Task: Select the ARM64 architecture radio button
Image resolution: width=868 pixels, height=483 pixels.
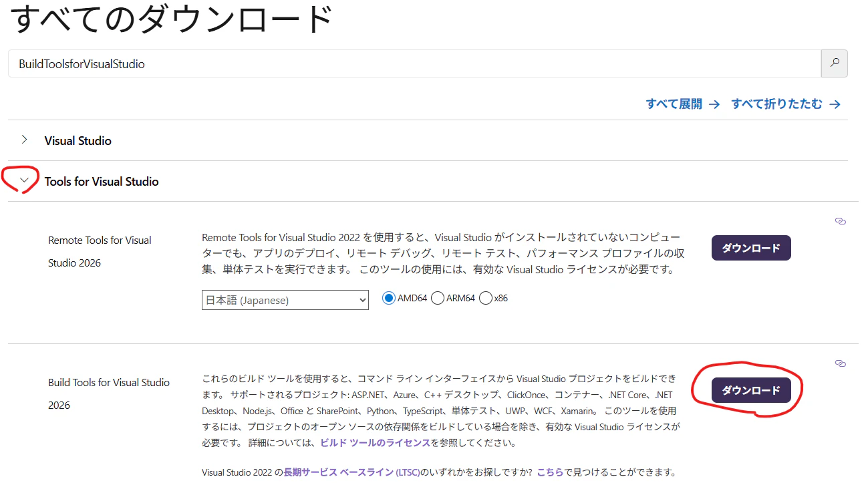Action: click(x=438, y=299)
